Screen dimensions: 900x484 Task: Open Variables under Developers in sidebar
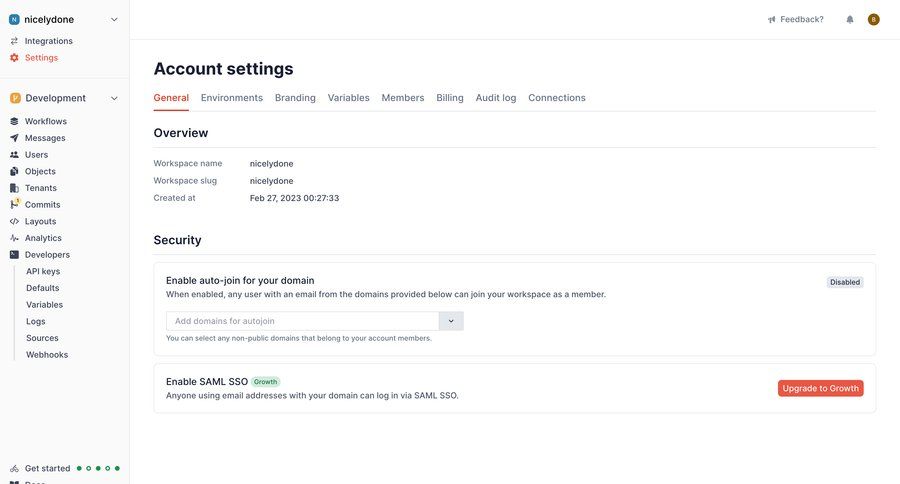coord(44,305)
